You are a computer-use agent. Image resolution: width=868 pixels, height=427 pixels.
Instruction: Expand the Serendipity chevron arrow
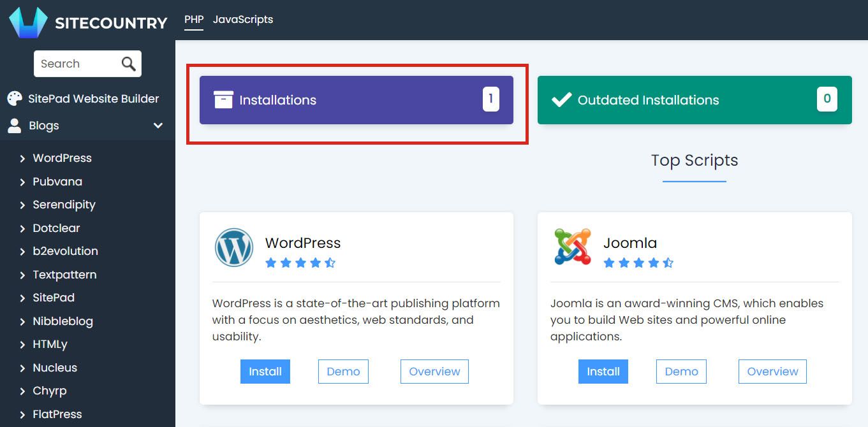[x=22, y=205]
